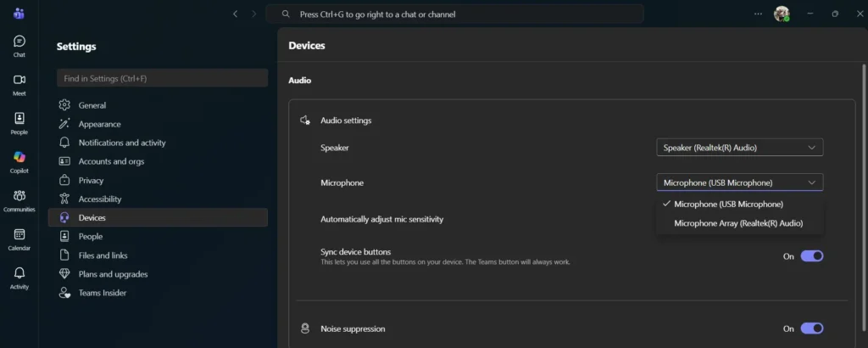Click the Appearance wand icon
Screen dimensions: 868x348
pyautogui.click(x=64, y=124)
